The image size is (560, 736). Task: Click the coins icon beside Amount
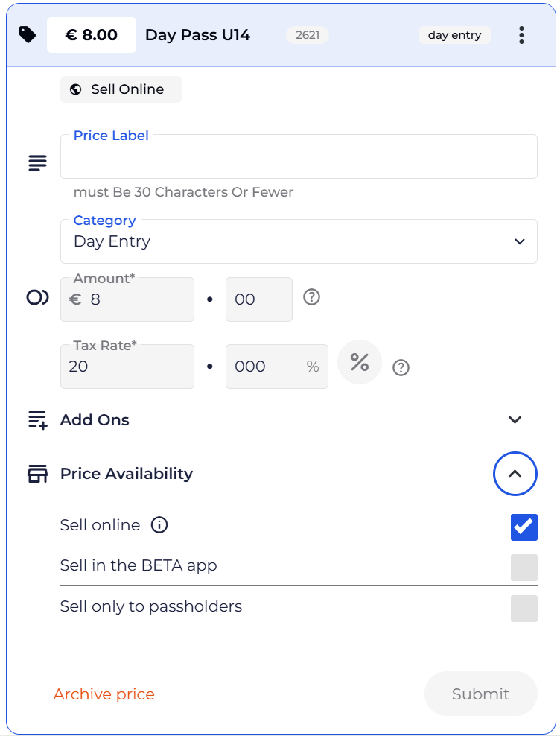pos(37,298)
